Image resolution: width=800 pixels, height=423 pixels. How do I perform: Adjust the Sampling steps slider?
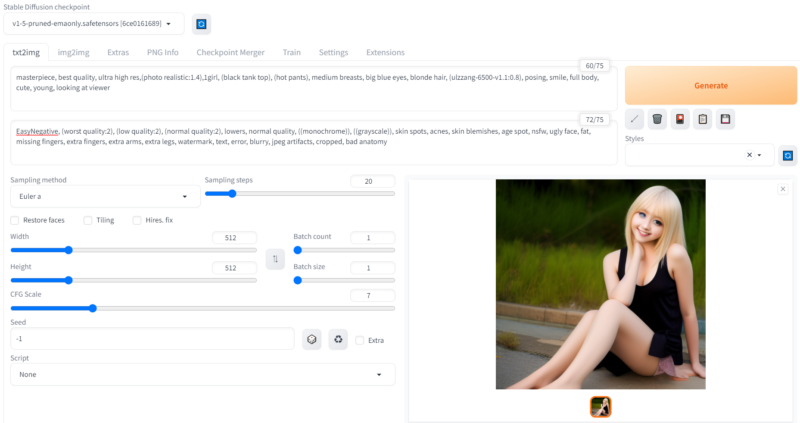[299, 194]
